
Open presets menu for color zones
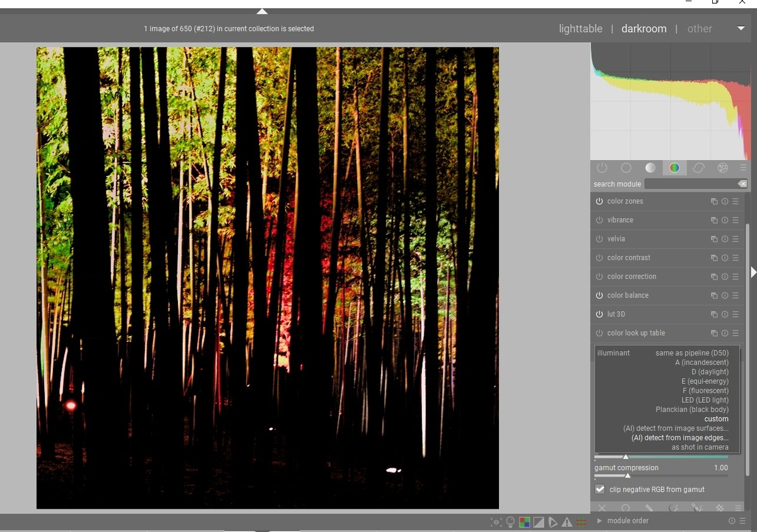click(x=736, y=202)
